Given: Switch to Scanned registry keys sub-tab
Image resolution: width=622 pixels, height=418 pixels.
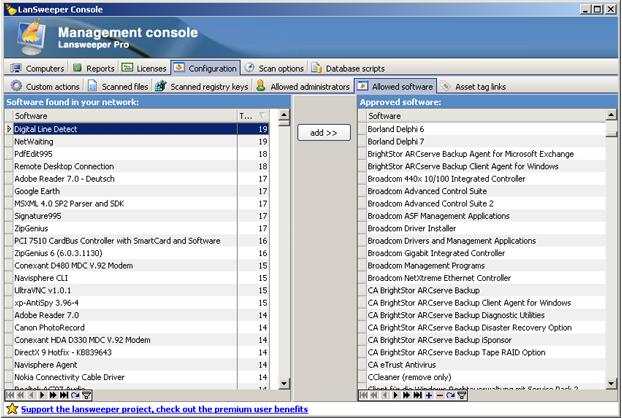Looking at the screenshot, I should pyautogui.click(x=202, y=86).
